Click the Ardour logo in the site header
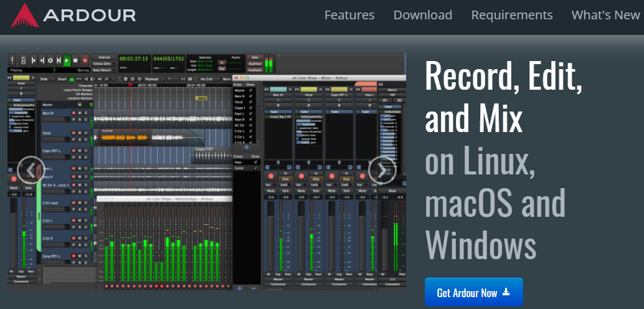 point(73,16)
